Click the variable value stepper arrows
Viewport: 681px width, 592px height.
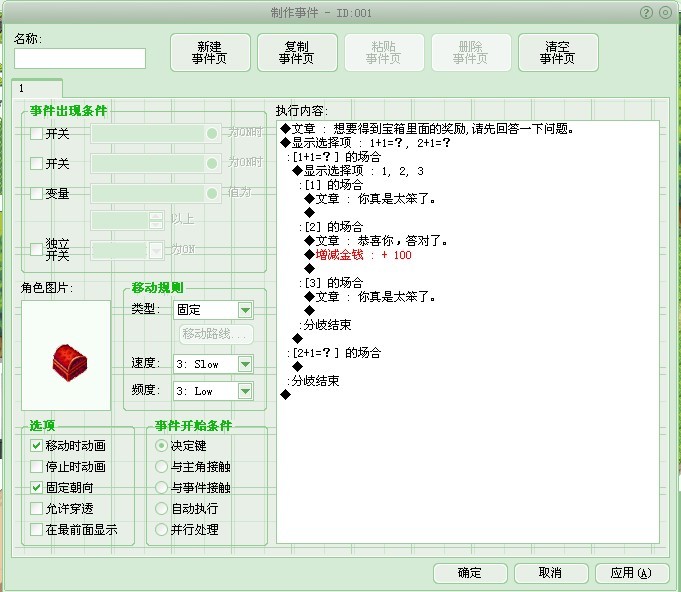[156, 220]
